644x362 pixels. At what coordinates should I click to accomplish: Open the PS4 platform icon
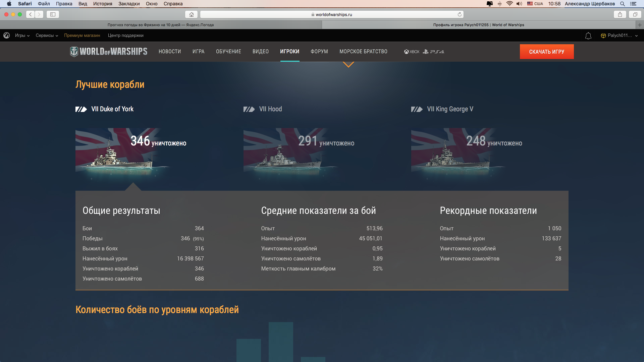tap(433, 52)
